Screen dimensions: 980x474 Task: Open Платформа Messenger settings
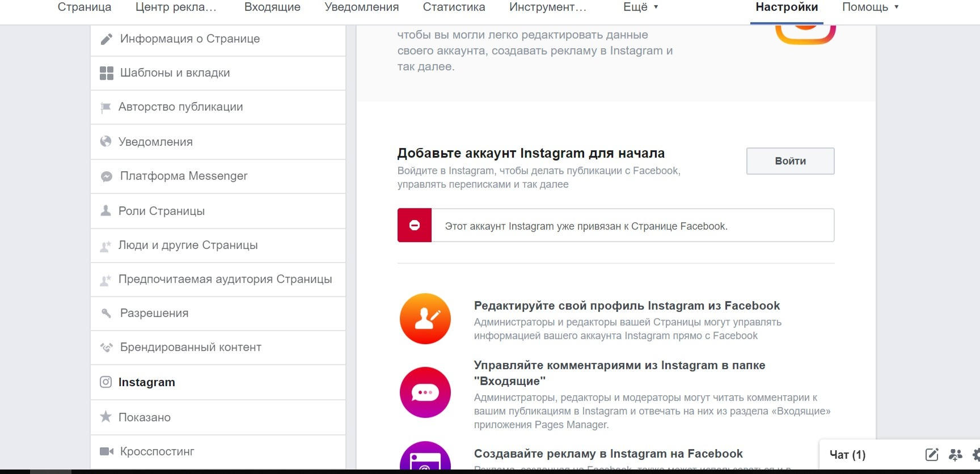coord(218,176)
